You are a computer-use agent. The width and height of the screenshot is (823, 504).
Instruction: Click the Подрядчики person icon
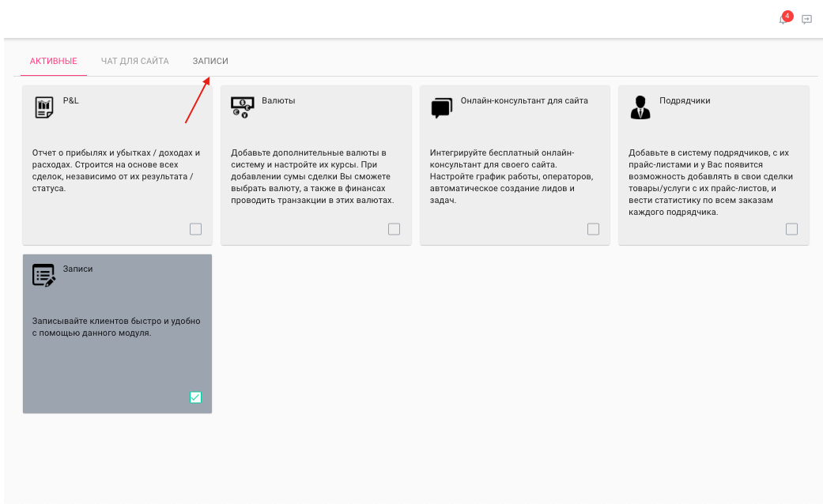click(640, 107)
